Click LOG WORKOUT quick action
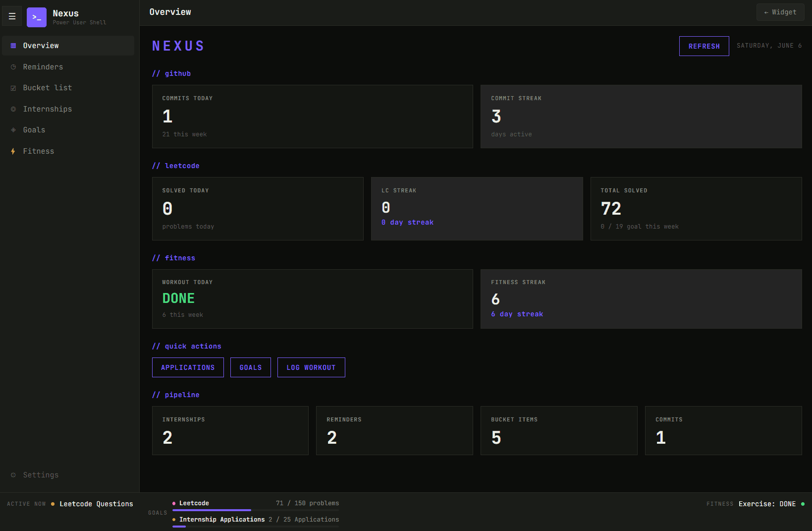The width and height of the screenshot is (812, 531). [311, 367]
